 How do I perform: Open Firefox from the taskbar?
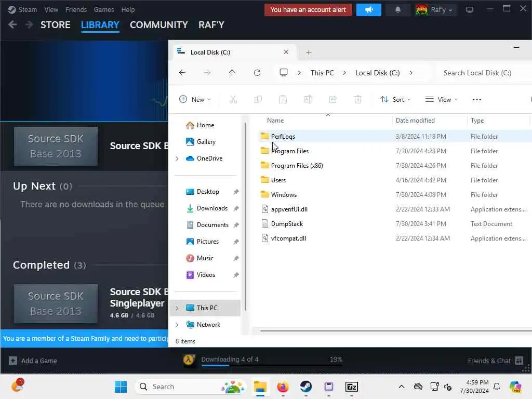pyautogui.click(x=283, y=387)
